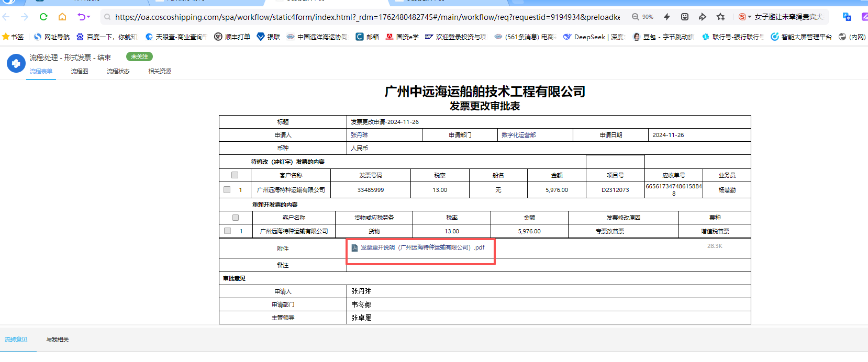Click the blue workflow logo icon
This screenshot has width=868, height=362.
point(16,63)
